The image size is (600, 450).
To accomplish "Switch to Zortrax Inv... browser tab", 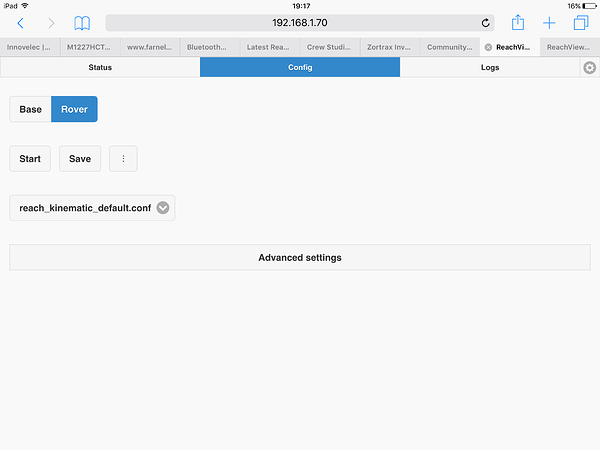I will click(390, 47).
